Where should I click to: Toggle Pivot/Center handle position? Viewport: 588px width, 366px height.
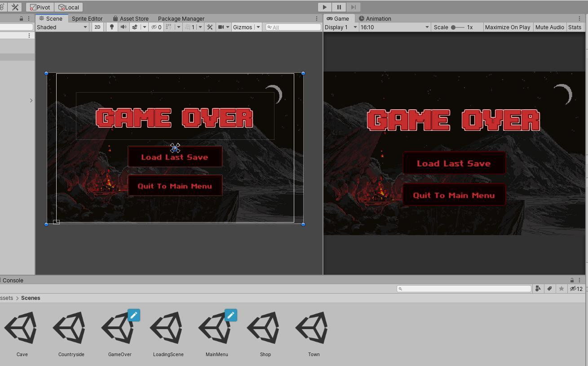pyautogui.click(x=40, y=7)
